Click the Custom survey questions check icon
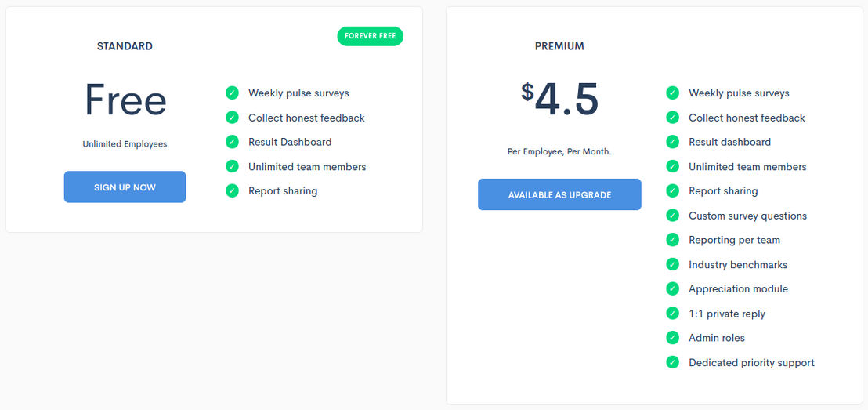This screenshot has width=868, height=410. click(x=673, y=215)
